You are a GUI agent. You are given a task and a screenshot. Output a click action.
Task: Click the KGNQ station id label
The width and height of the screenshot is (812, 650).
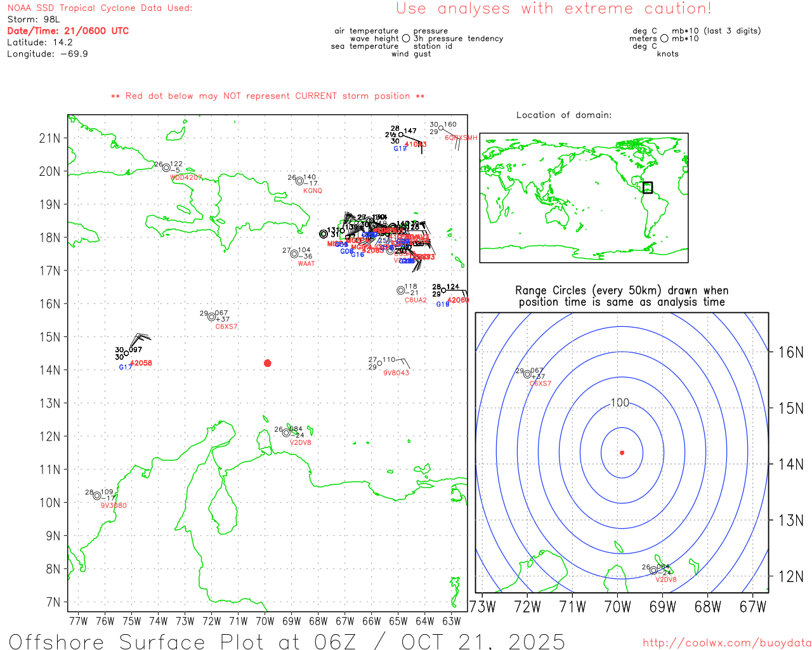(313, 190)
